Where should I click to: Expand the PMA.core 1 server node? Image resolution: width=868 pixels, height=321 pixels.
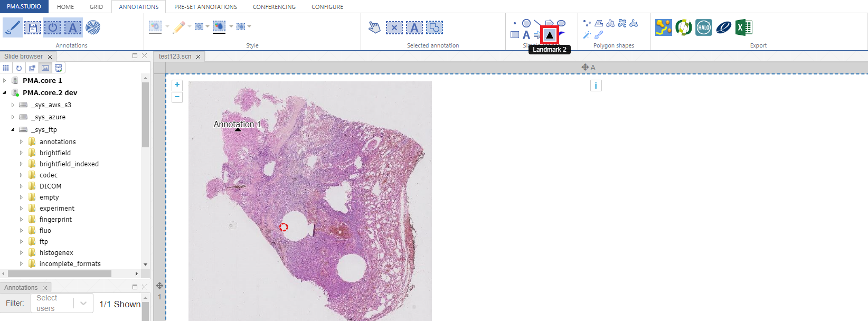pos(5,81)
